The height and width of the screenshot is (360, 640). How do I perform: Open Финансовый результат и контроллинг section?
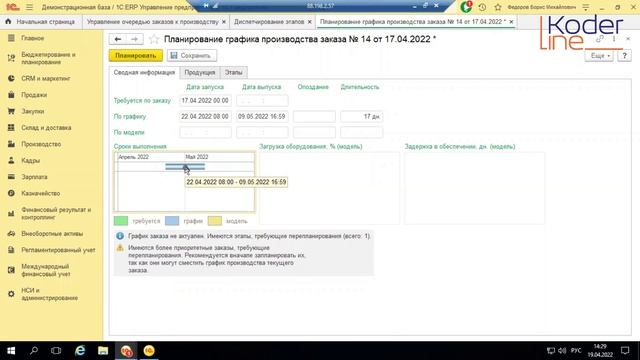click(x=56, y=213)
